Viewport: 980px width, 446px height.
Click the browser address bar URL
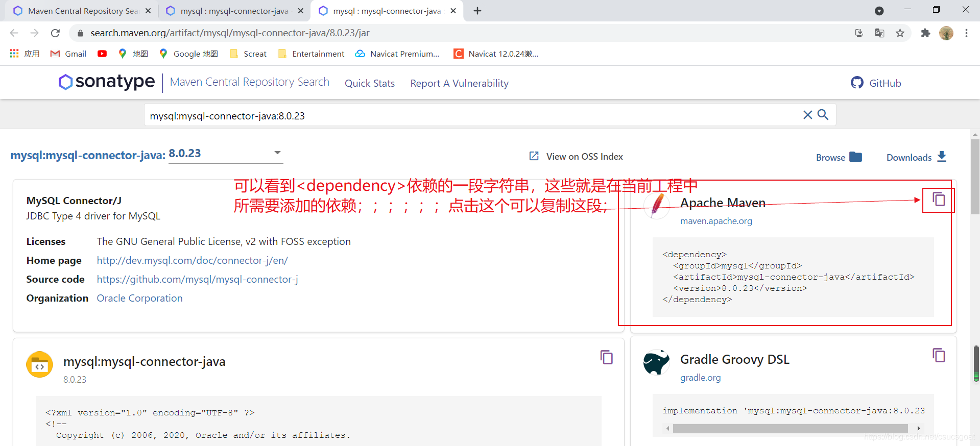(x=230, y=33)
